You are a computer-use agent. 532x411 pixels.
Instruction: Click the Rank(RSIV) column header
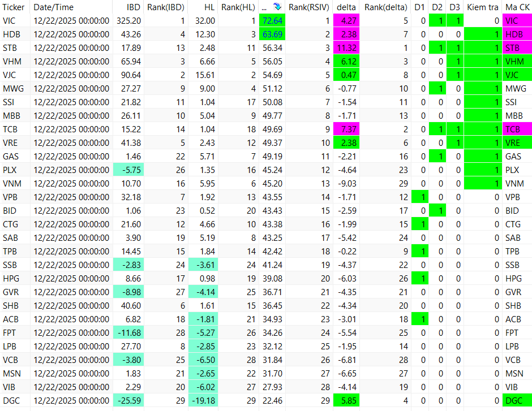click(309, 7)
